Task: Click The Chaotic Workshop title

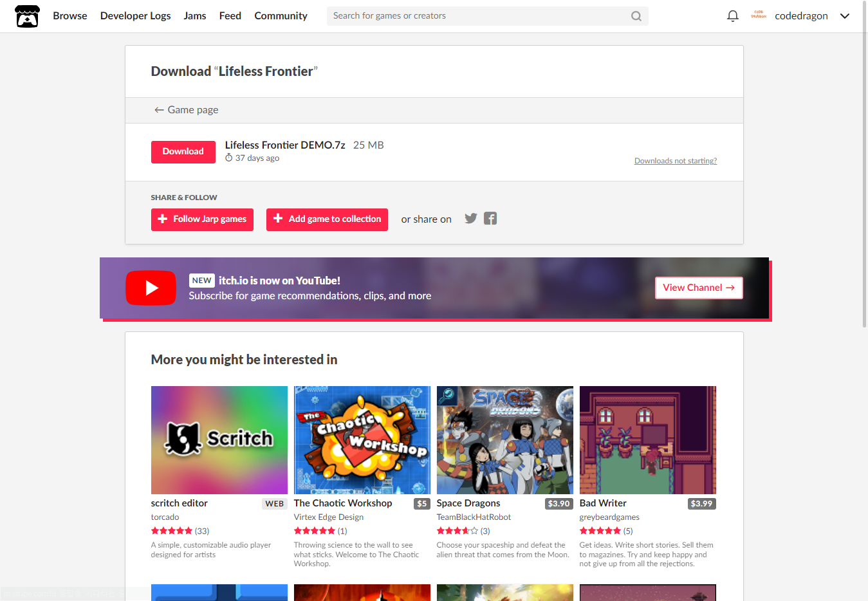Action: pos(343,503)
